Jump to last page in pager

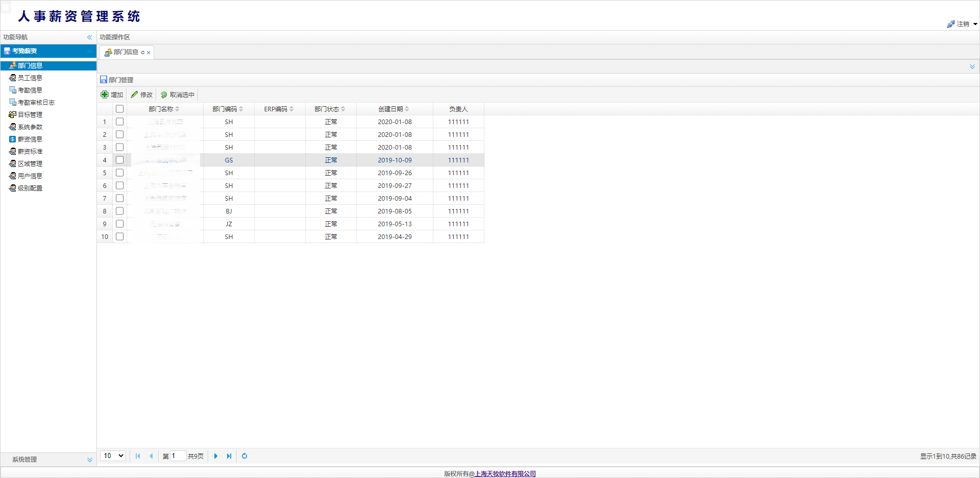click(x=229, y=456)
